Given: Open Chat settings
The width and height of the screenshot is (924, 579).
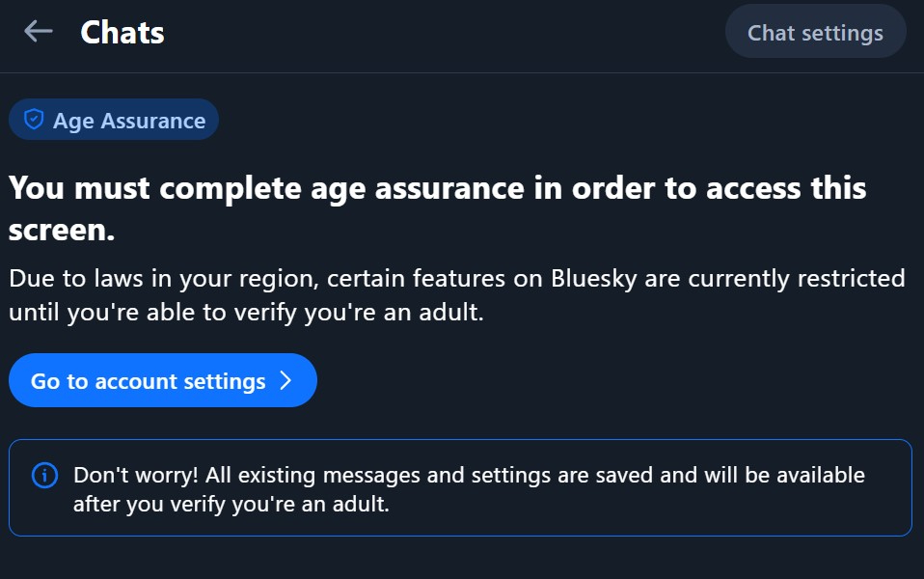Looking at the screenshot, I should click(815, 33).
